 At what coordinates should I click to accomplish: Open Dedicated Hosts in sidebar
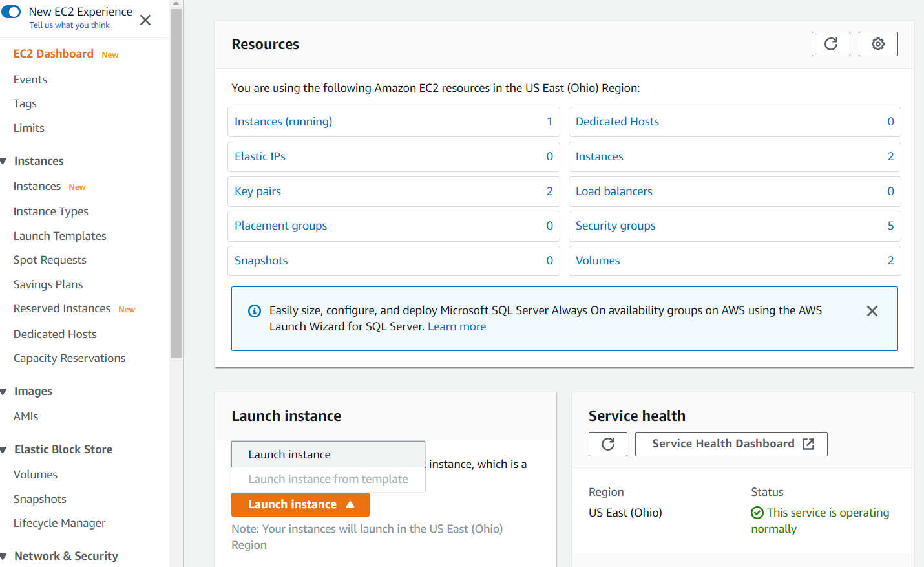[x=55, y=334]
